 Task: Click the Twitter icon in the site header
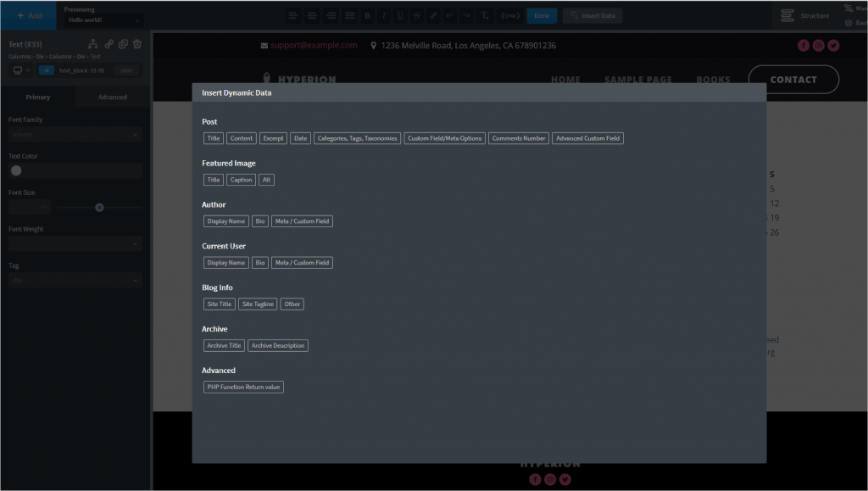pos(833,46)
